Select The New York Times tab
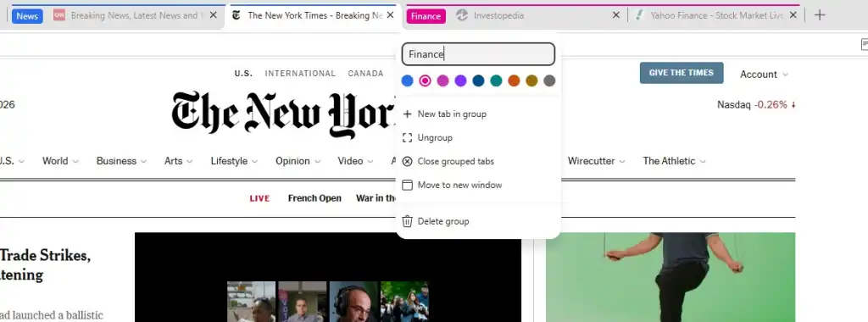 click(313, 15)
